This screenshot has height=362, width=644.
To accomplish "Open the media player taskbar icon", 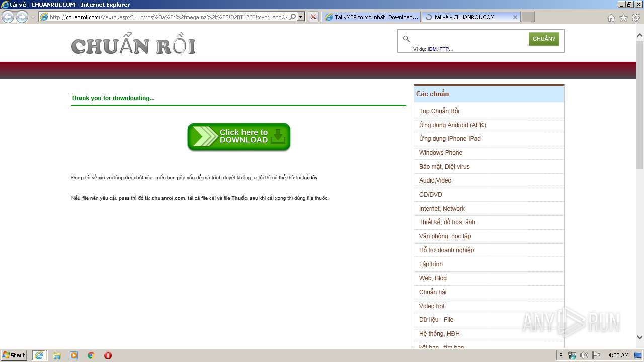I will pos(74,355).
